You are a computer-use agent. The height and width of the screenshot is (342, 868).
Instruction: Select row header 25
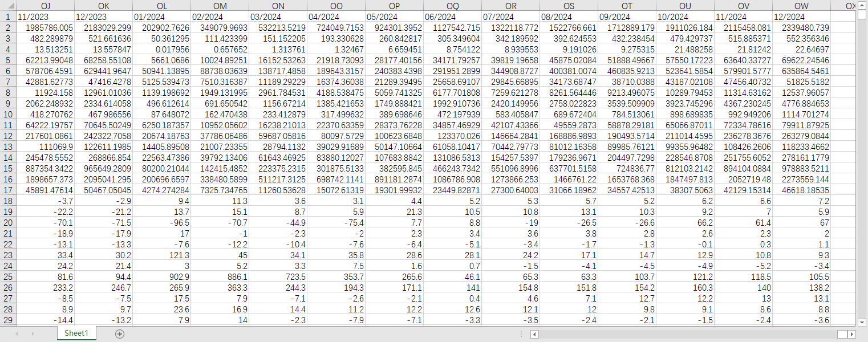8,276
